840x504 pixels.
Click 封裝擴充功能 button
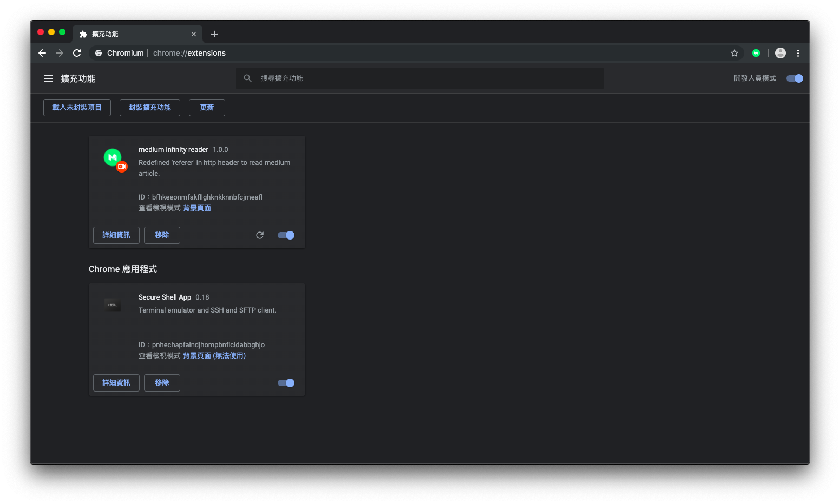coord(150,108)
